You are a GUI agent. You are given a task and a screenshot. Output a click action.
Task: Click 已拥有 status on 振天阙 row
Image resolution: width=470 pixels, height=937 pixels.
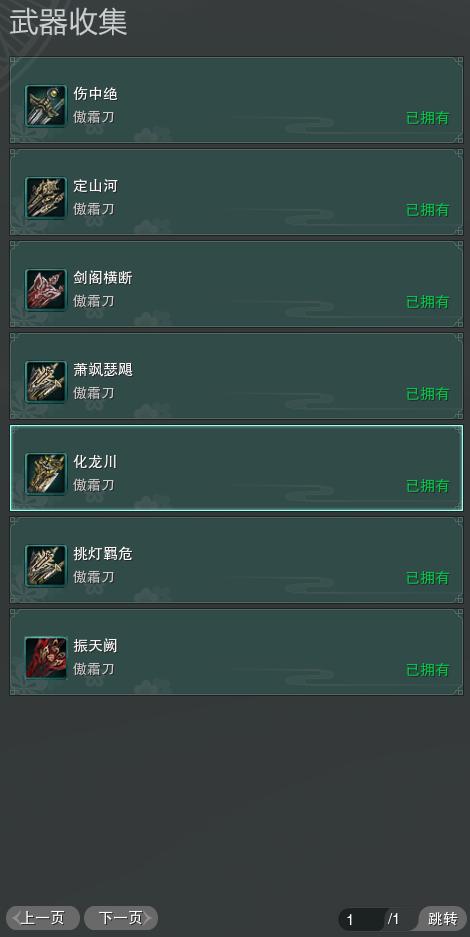click(428, 670)
